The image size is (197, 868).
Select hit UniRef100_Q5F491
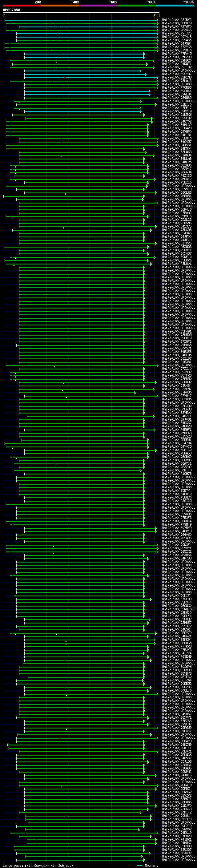[176, 332]
